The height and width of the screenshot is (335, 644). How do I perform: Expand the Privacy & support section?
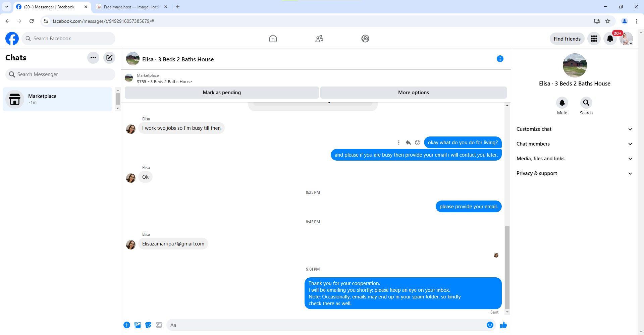pos(574,173)
